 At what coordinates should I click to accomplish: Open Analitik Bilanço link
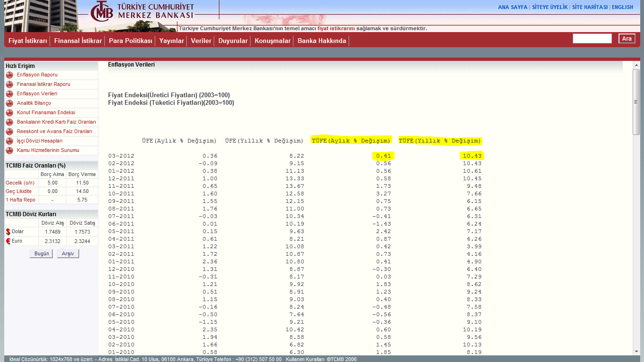coord(34,103)
